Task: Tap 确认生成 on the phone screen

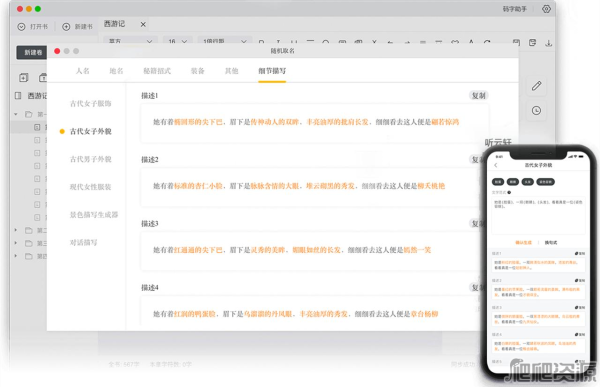Action: click(523, 242)
